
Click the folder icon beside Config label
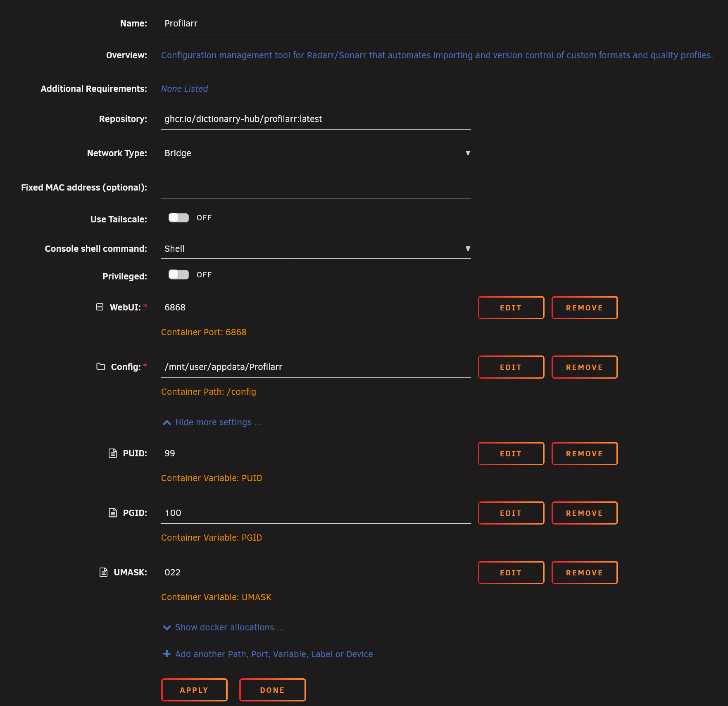(101, 366)
